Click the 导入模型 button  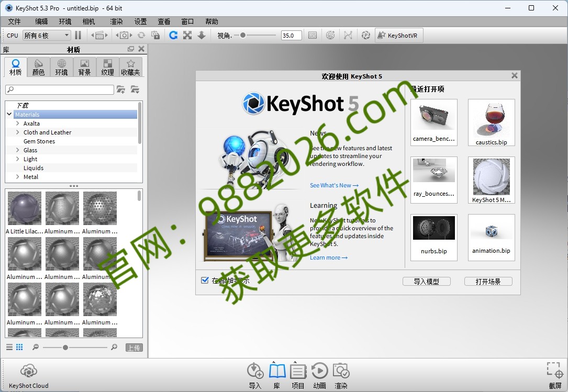click(x=426, y=281)
